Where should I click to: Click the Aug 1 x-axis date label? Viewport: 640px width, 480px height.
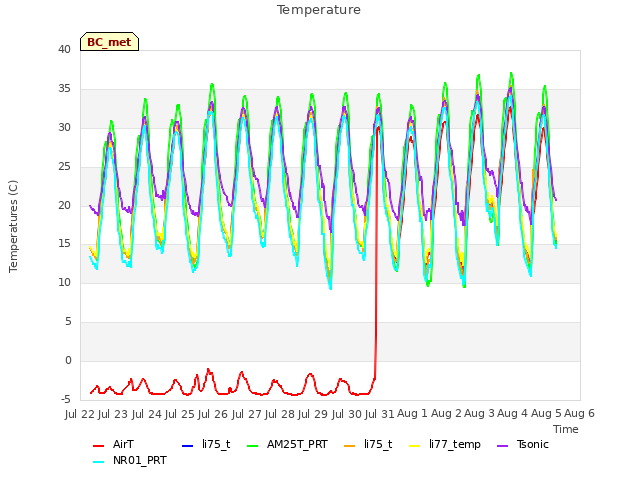pos(413,414)
